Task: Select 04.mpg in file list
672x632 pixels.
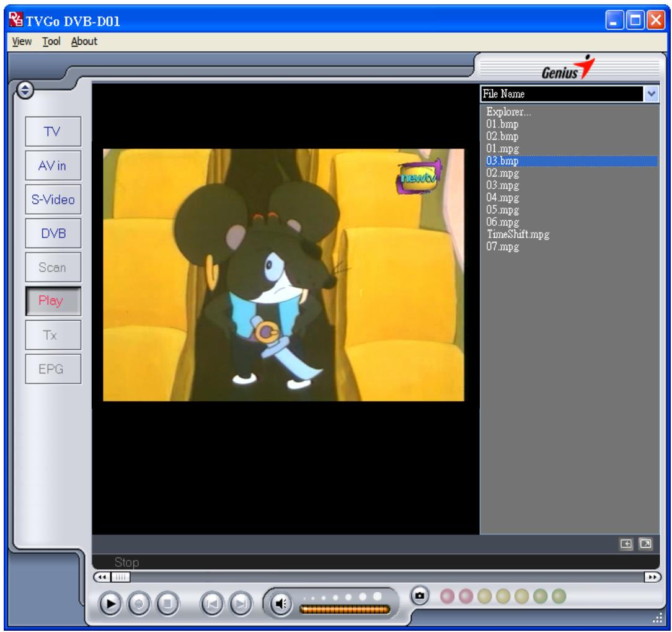Action: 502,198
